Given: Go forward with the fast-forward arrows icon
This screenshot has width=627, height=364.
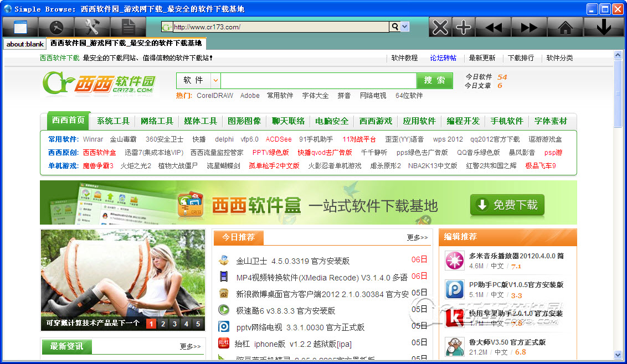Looking at the screenshot, I should point(529,27).
